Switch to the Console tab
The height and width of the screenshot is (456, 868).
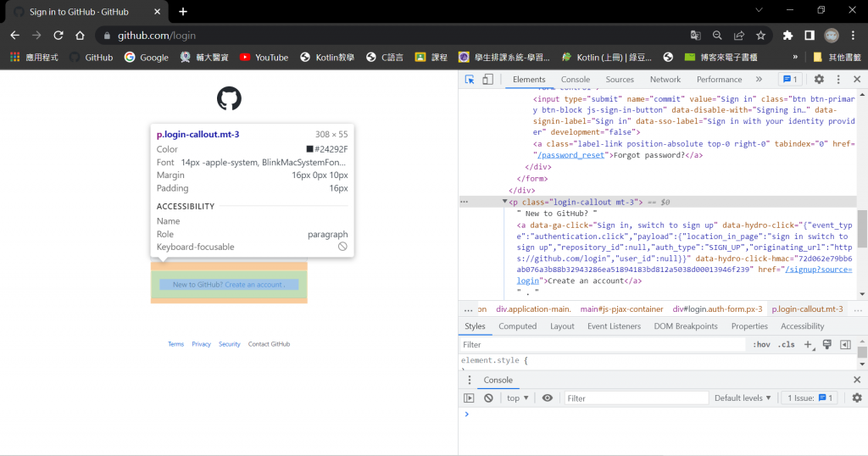pyautogui.click(x=576, y=79)
